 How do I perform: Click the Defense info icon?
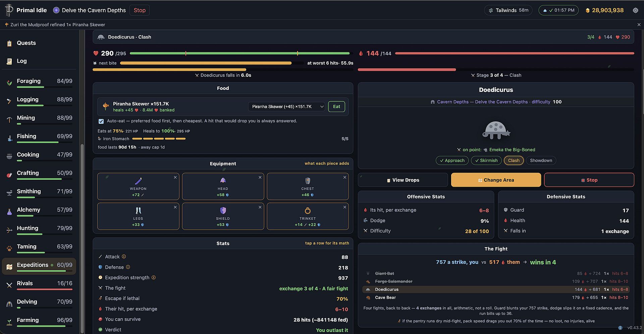tap(128, 267)
